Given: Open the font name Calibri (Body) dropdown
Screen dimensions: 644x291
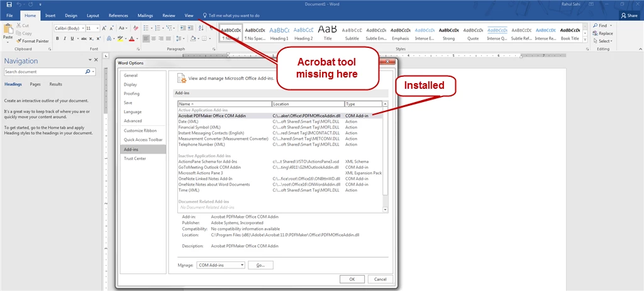Looking at the screenshot, I should click(83, 28).
